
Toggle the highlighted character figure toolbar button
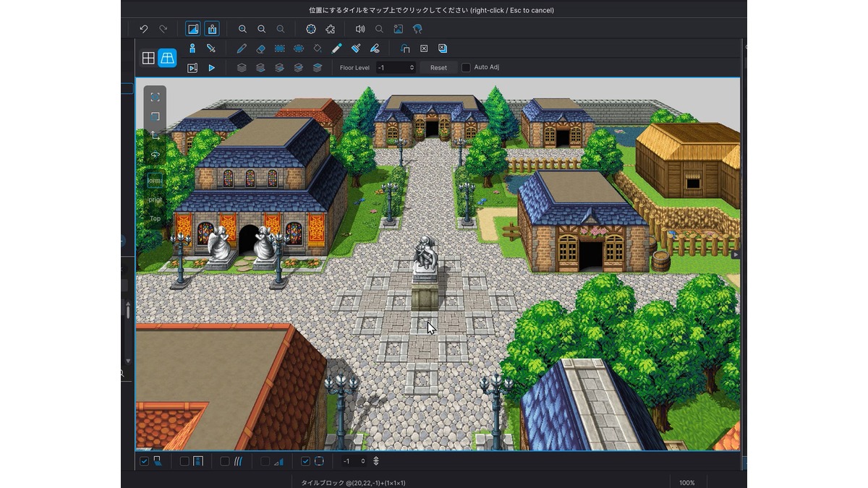212,29
